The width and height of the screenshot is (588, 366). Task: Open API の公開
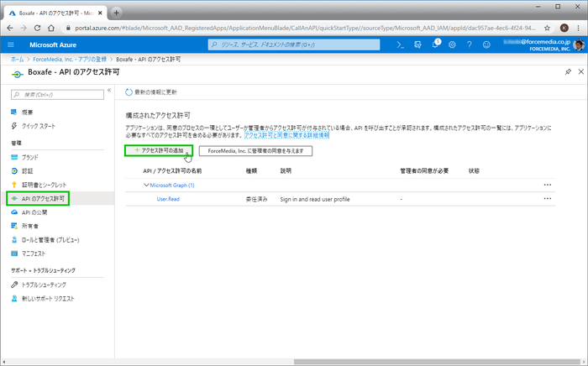coord(34,212)
